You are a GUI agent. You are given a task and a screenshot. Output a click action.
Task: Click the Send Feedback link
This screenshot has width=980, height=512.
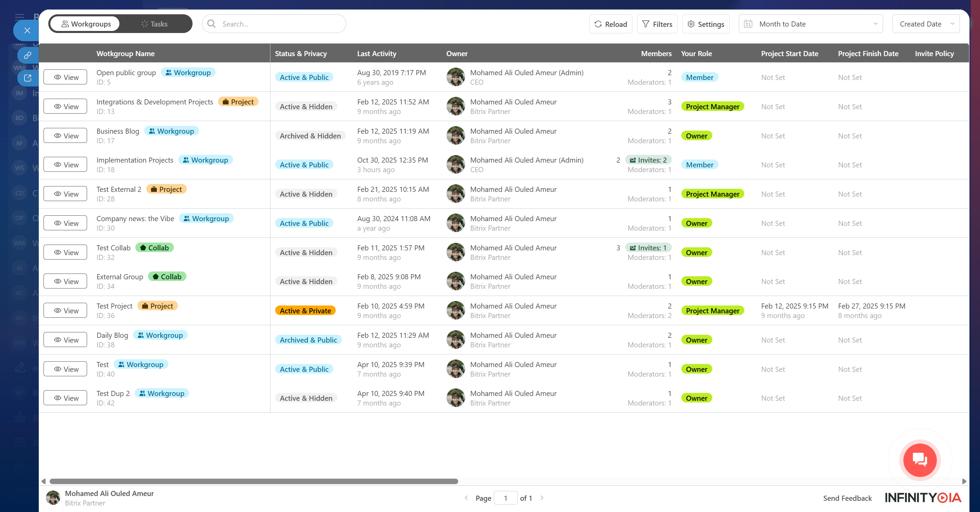[847, 498]
